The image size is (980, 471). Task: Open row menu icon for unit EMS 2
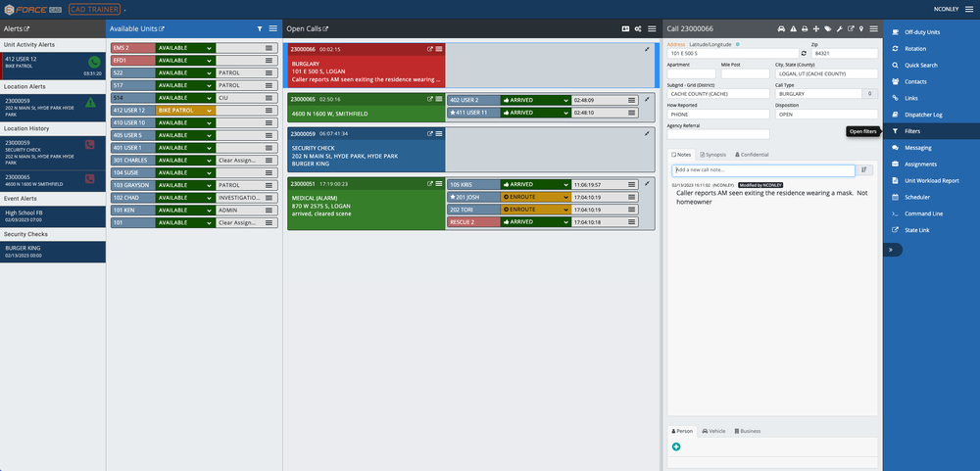point(269,48)
